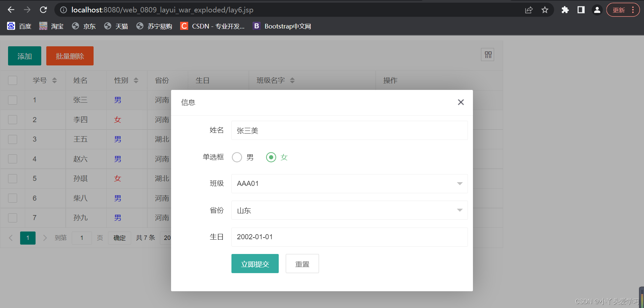Reload the page with the refresh icon
The height and width of the screenshot is (308, 644).
point(43,10)
